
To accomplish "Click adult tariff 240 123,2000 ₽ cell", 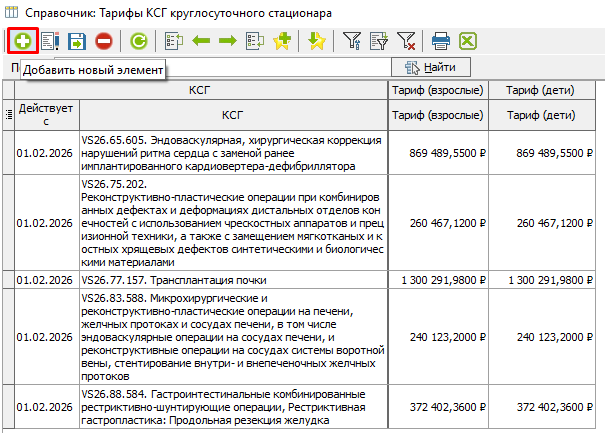I will [x=438, y=337].
